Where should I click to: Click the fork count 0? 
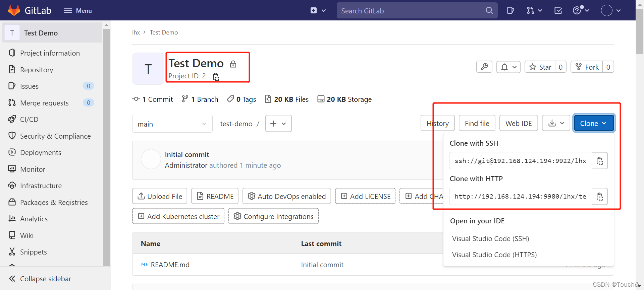coord(608,67)
